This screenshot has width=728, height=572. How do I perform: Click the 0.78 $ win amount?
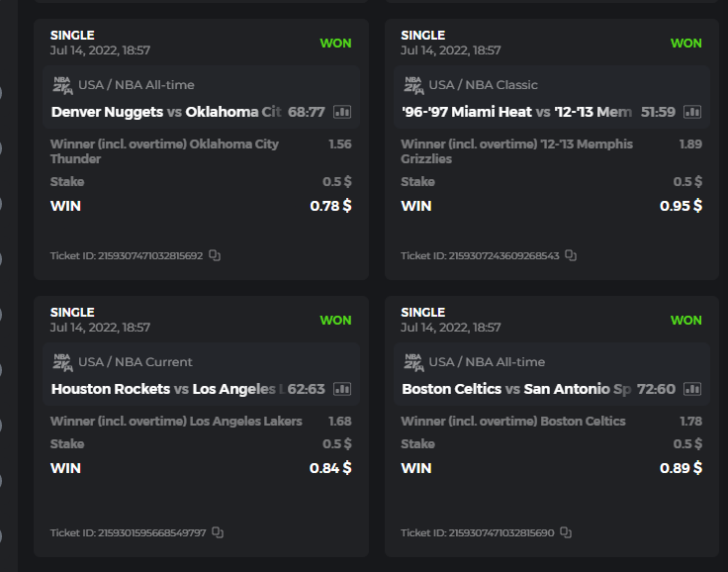pyautogui.click(x=330, y=206)
